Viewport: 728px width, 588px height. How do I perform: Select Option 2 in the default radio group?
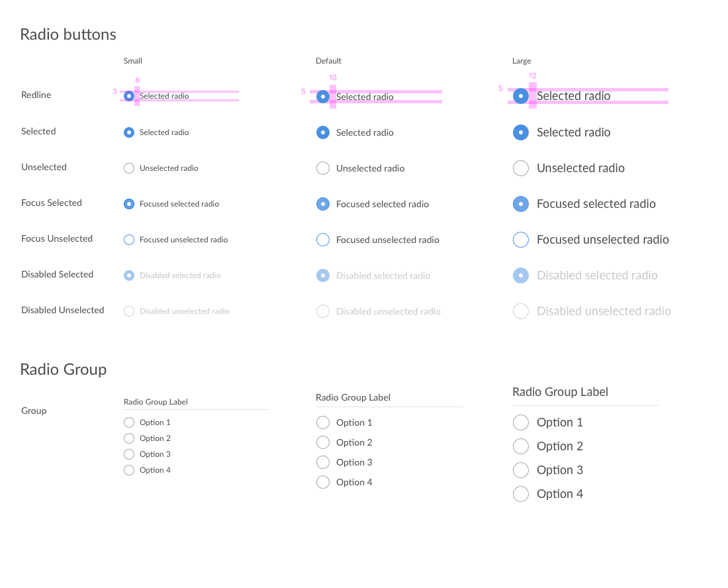[323, 442]
